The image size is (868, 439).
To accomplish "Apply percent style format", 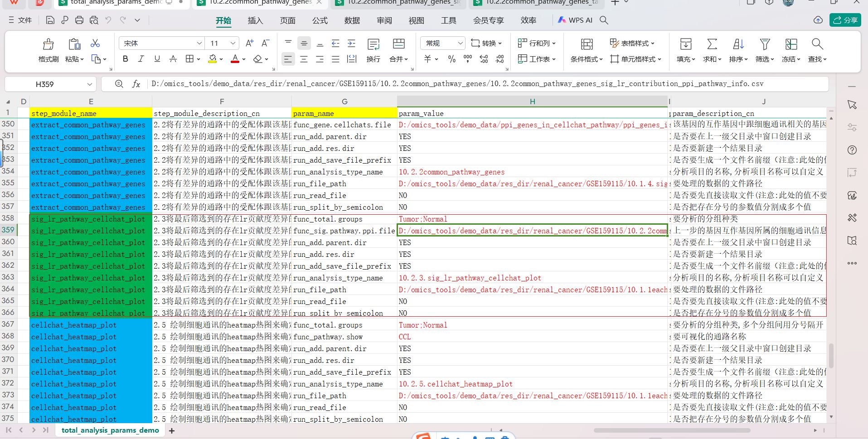I will click(x=451, y=59).
